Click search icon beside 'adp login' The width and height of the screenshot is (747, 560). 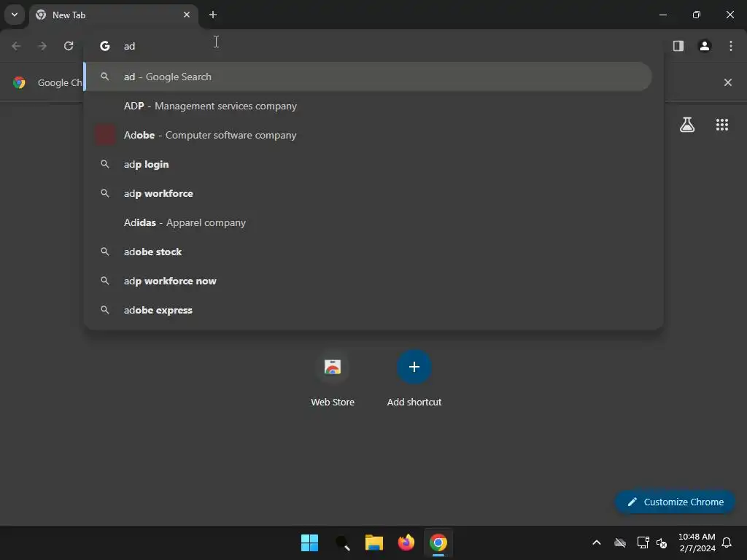point(105,164)
